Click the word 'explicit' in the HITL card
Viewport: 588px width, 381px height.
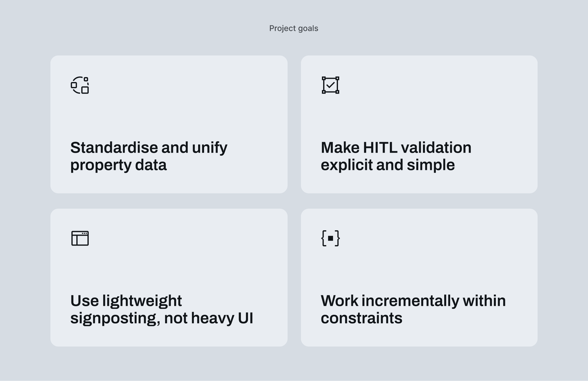tap(347, 165)
